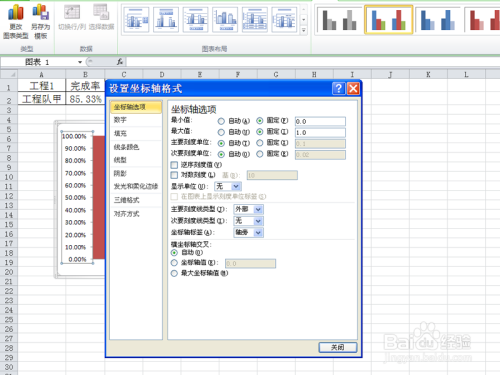
Task: Tick the 对数刻度(L) checkbox
Action: (x=174, y=175)
